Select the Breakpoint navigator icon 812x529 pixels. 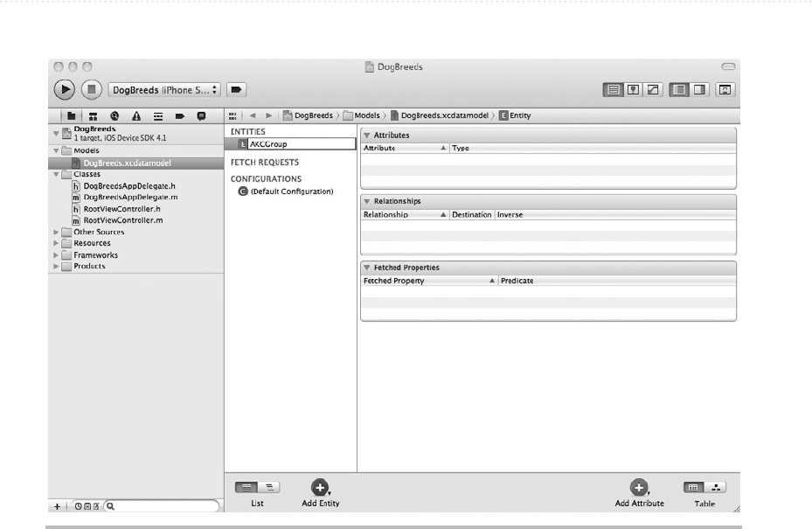point(180,116)
